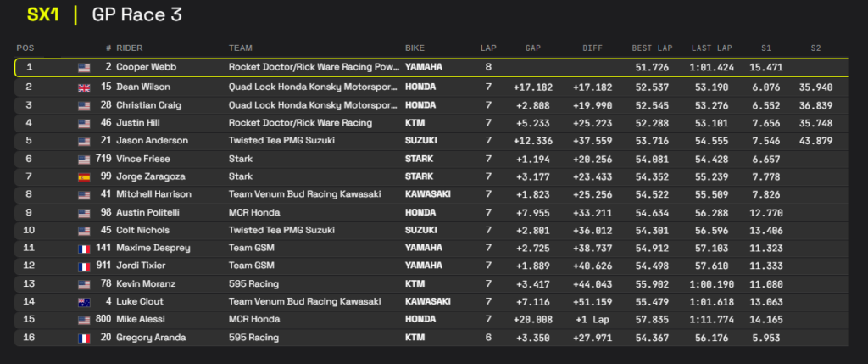
Task: Click the Australian flag icon beside Luke Clout
Action: [84, 302]
